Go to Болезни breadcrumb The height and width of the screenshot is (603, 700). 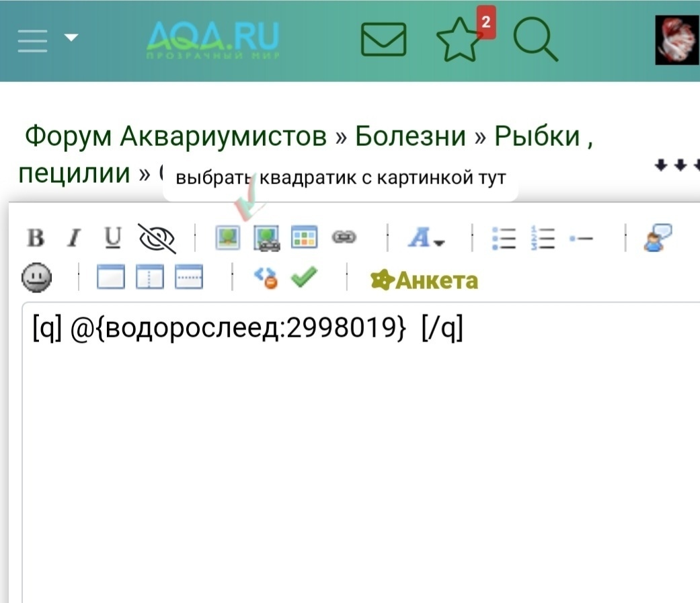(410, 136)
